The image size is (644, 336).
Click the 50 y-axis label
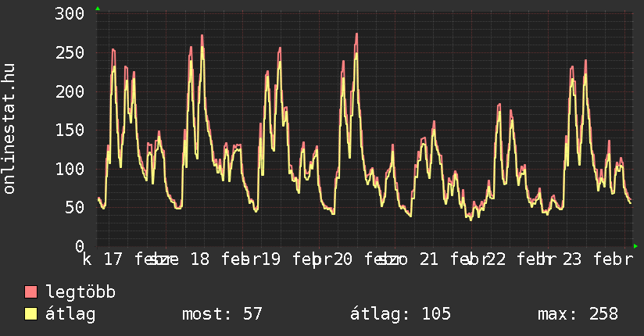[x=75, y=208]
